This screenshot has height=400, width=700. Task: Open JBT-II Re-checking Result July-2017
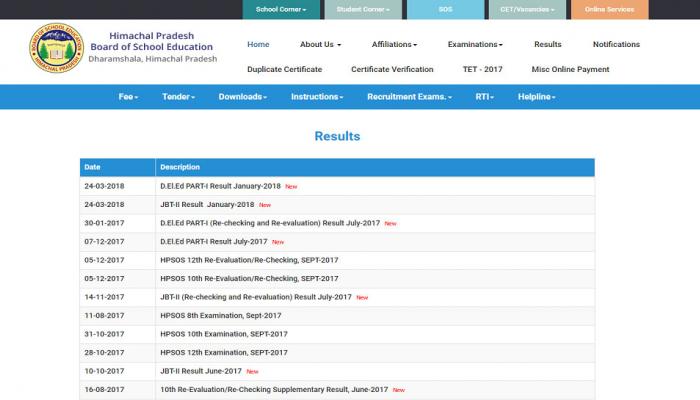point(256,297)
